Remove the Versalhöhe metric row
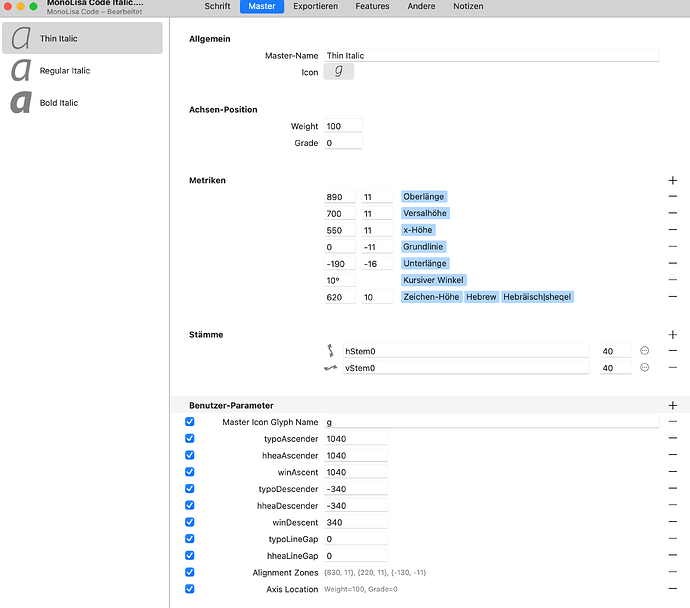 tap(672, 213)
